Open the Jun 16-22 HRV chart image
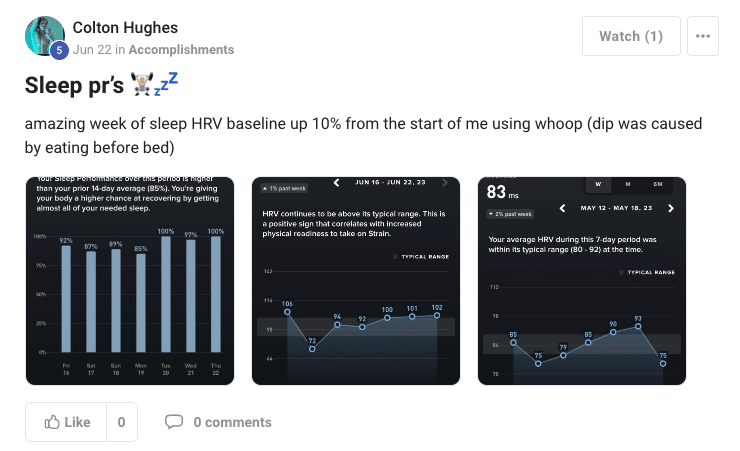740x451 pixels. tap(355, 280)
